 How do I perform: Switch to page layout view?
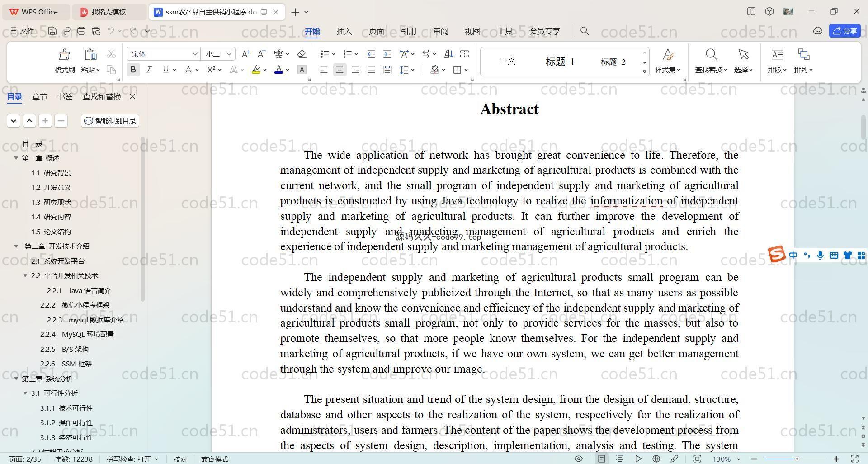(601, 459)
